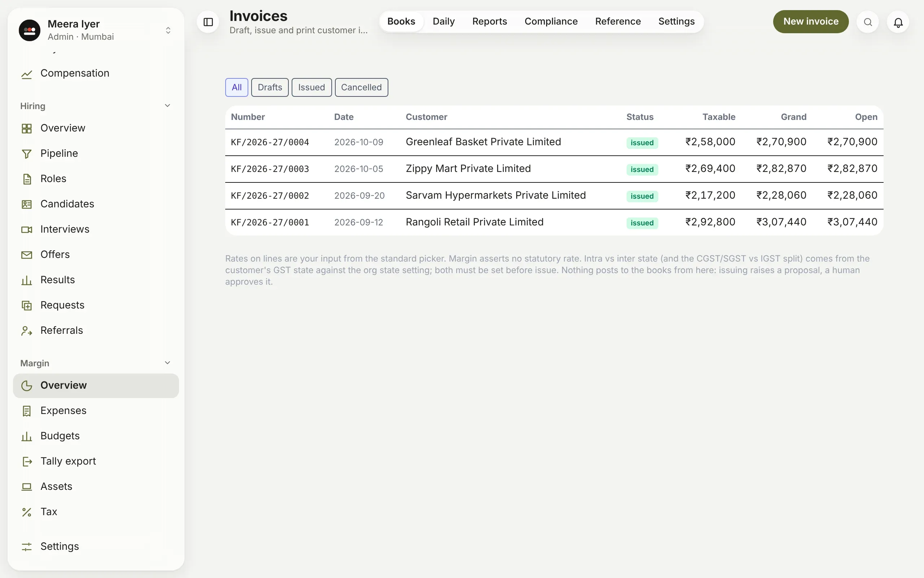
Task: Click the date 2026-10-05
Action: click(x=358, y=169)
